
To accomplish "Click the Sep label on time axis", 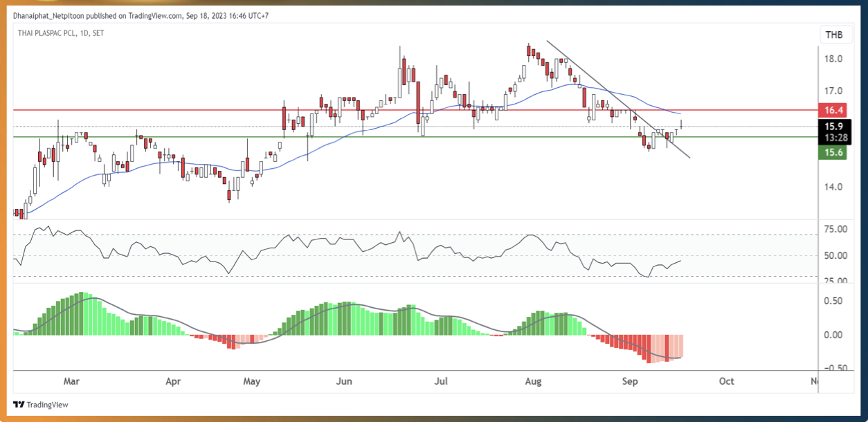I will (629, 381).
